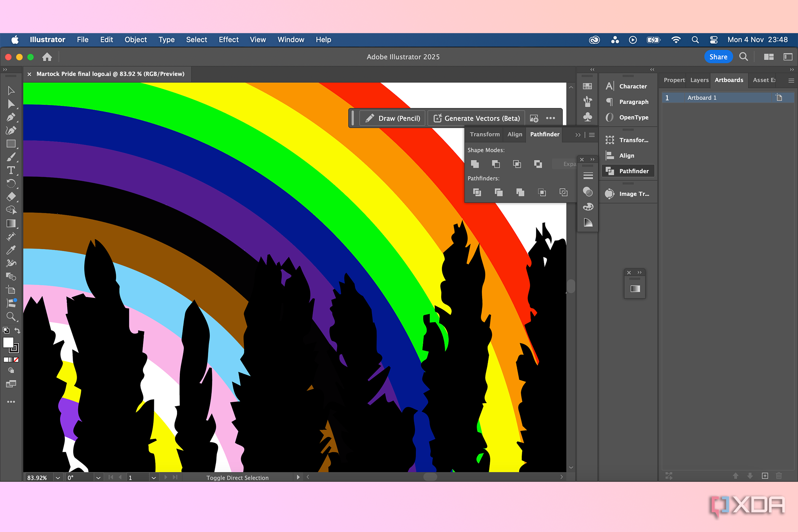Click the Share button

[x=718, y=57]
